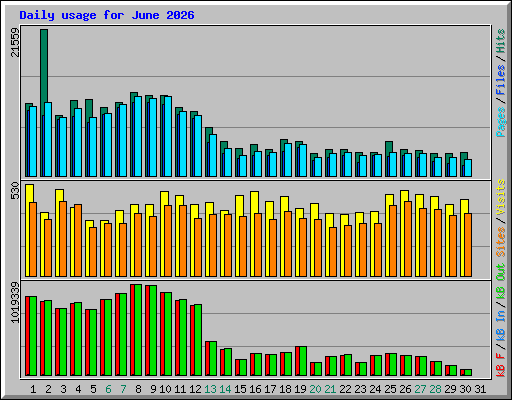The width and height of the screenshot is (512, 400).
Task: Click the day 31 axis label
Action: [x=480, y=389]
